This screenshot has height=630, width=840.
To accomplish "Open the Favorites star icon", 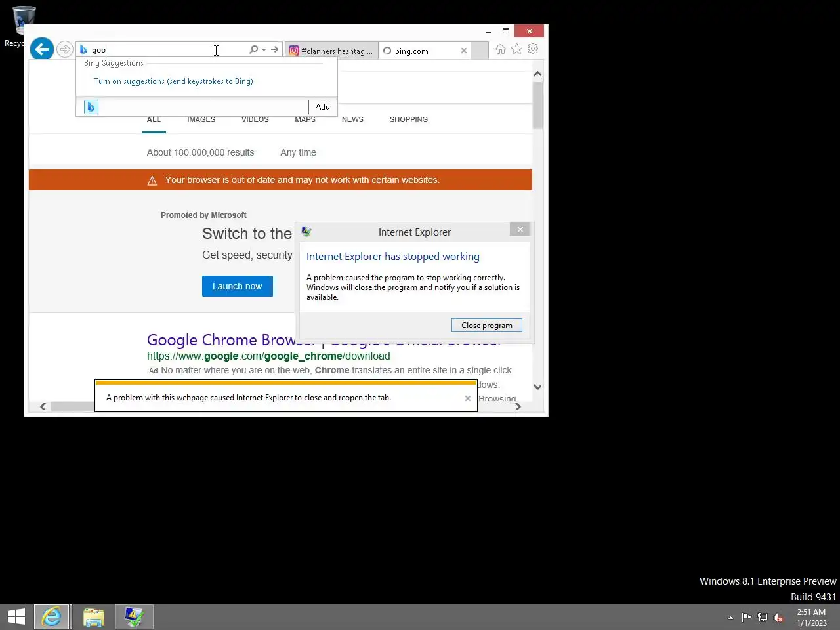I will tap(517, 49).
